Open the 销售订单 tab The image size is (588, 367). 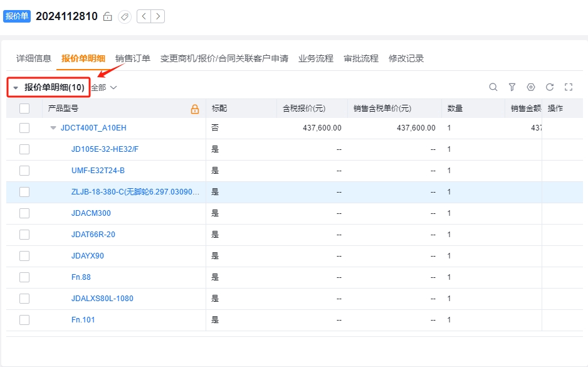tap(133, 58)
